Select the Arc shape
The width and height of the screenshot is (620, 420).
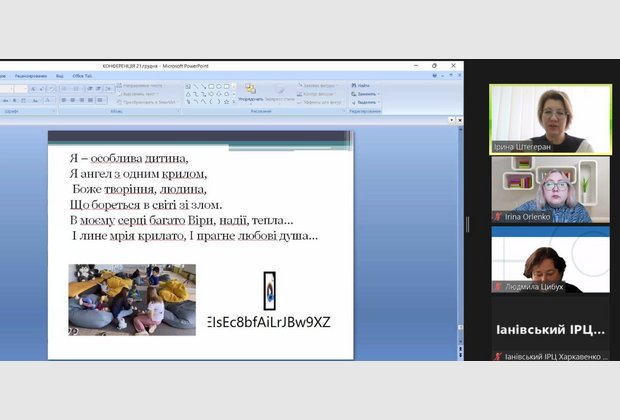pos(196,102)
